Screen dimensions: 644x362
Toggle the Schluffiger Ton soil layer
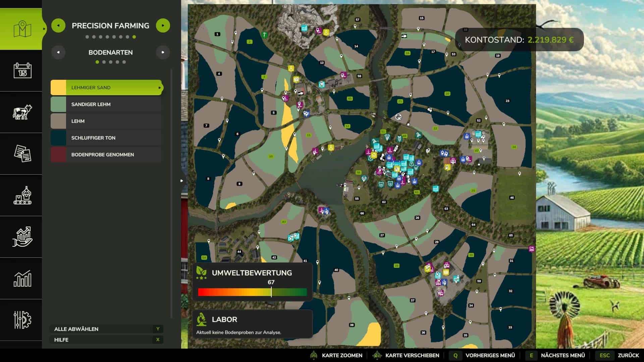point(106,138)
